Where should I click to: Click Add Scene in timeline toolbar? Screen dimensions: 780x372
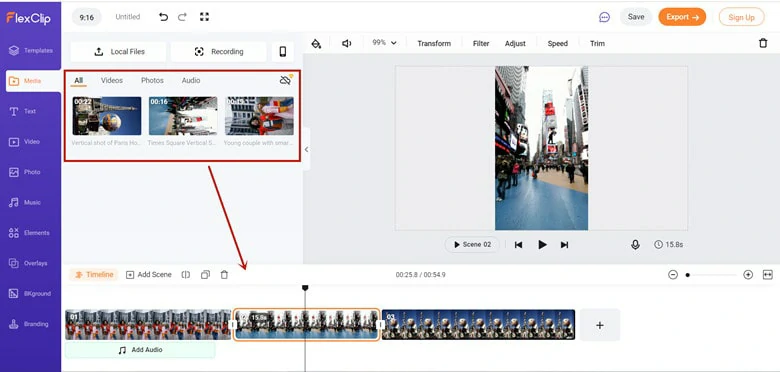tap(149, 275)
